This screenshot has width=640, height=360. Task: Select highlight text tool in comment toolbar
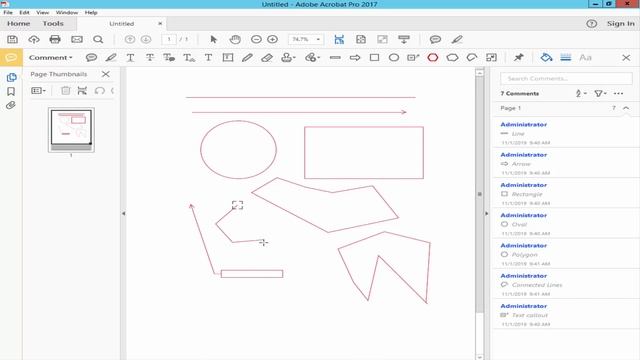pyautogui.click(x=111, y=58)
